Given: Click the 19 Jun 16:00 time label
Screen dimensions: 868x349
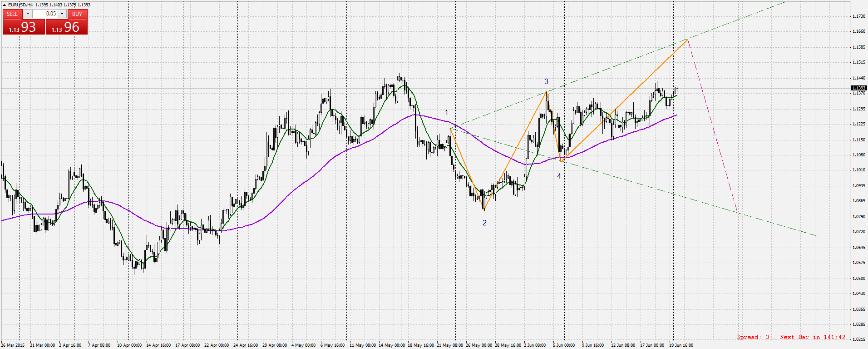Looking at the screenshot, I should click(x=681, y=345).
